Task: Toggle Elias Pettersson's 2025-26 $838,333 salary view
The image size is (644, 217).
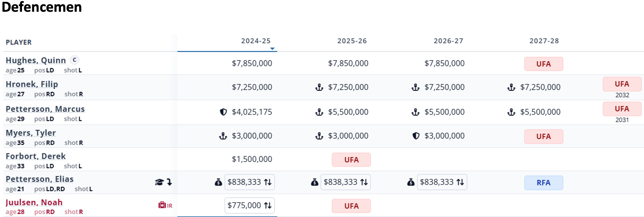Action: point(345,182)
